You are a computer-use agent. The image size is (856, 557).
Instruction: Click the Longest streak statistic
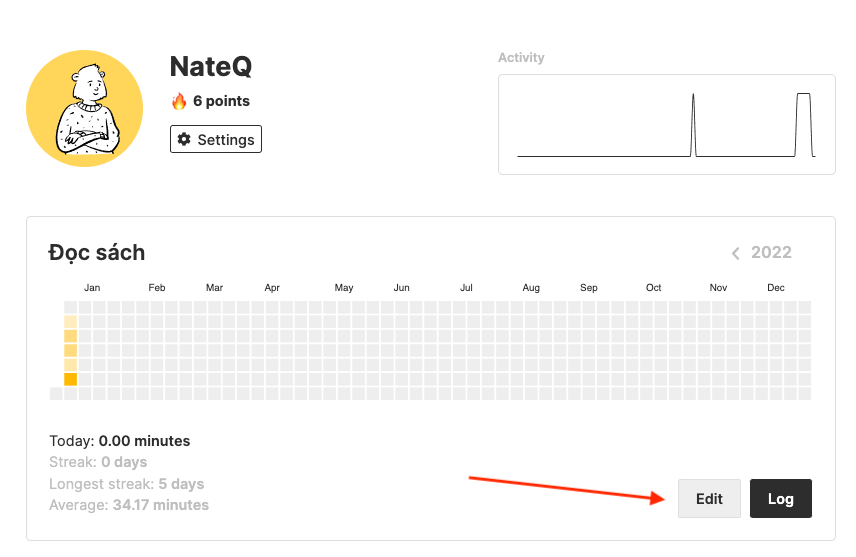126,484
